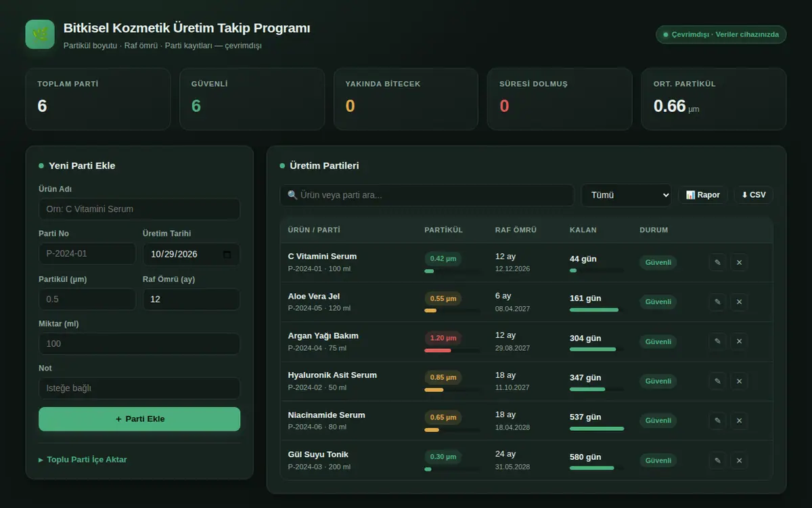The height and width of the screenshot is (508, 812).
Task: Select the Gül Suyu Tonik product name
Action: (318, 454)
